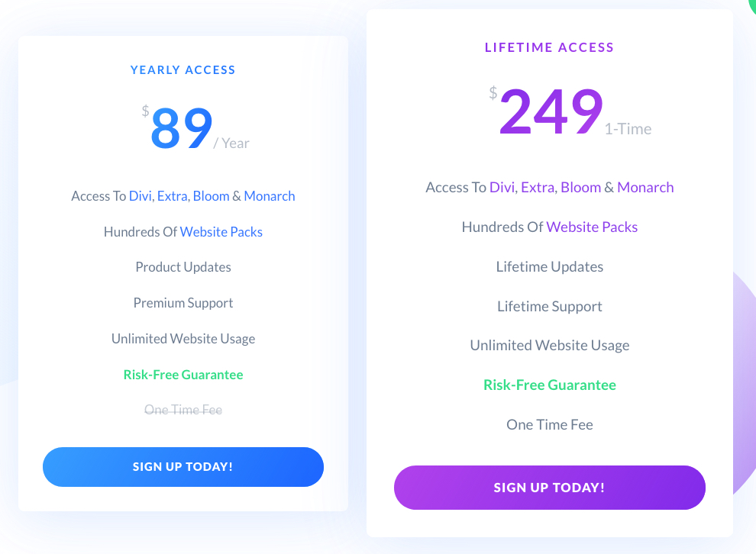Click the blue Website Packs link
The width and height of the screenshot is (756, 554).
(x=221, y=232)
